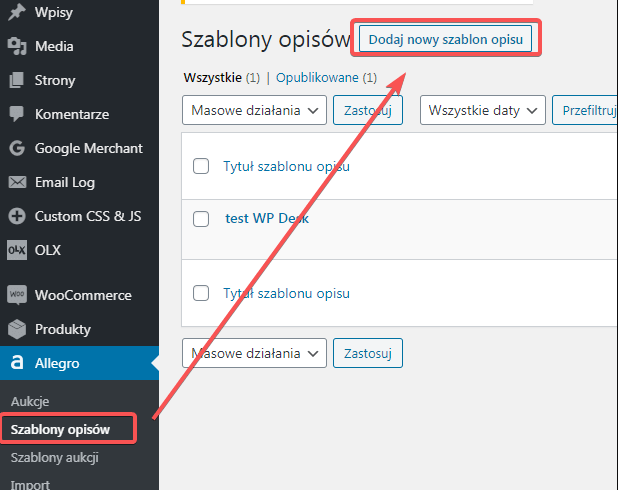Image resolution: width=618 pixels, height=490 pixels.
Task: Click the Komentarze speech bubble icon
Action: click(x=17, y=114)
